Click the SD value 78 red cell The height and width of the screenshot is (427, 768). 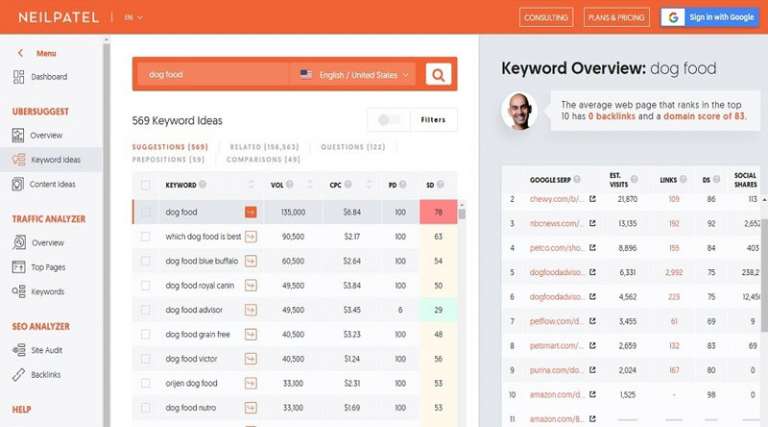438,212
